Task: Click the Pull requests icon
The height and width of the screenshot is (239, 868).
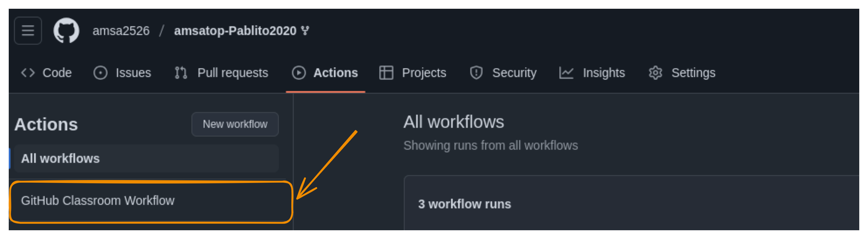Action: pos(181,73)
